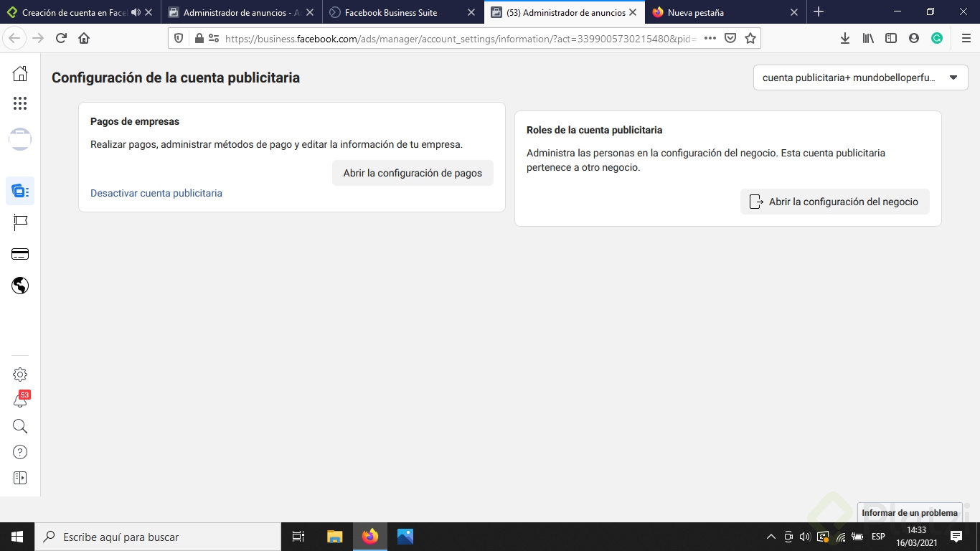
Task: Go back using the browser back arrow
Action: (x=15, y=38)
